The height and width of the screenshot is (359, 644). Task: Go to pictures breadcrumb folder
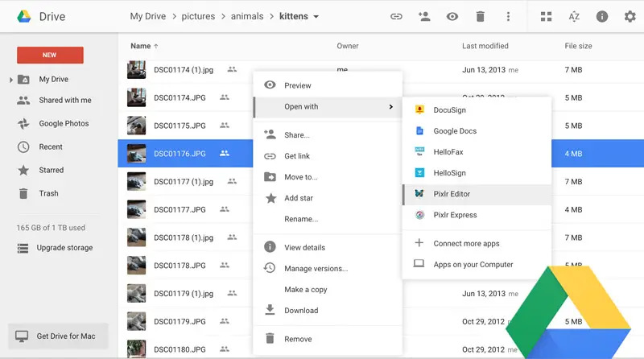coord(198,16)
